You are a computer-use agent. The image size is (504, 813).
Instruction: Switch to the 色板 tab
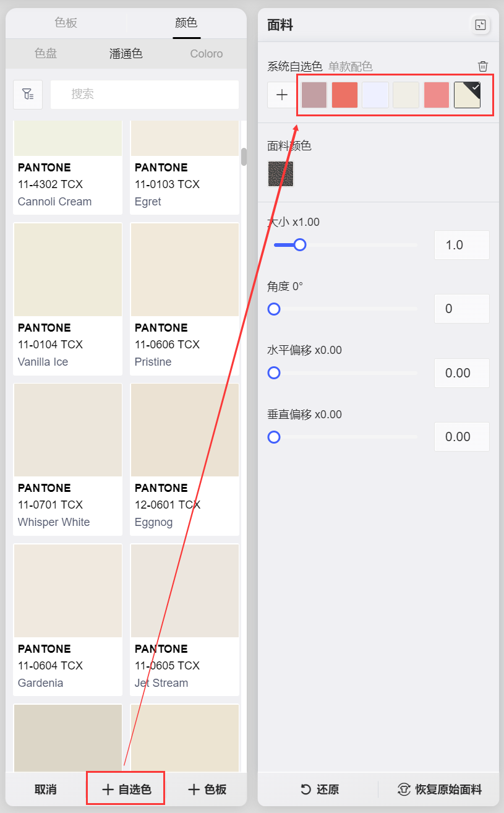[66, 23]
